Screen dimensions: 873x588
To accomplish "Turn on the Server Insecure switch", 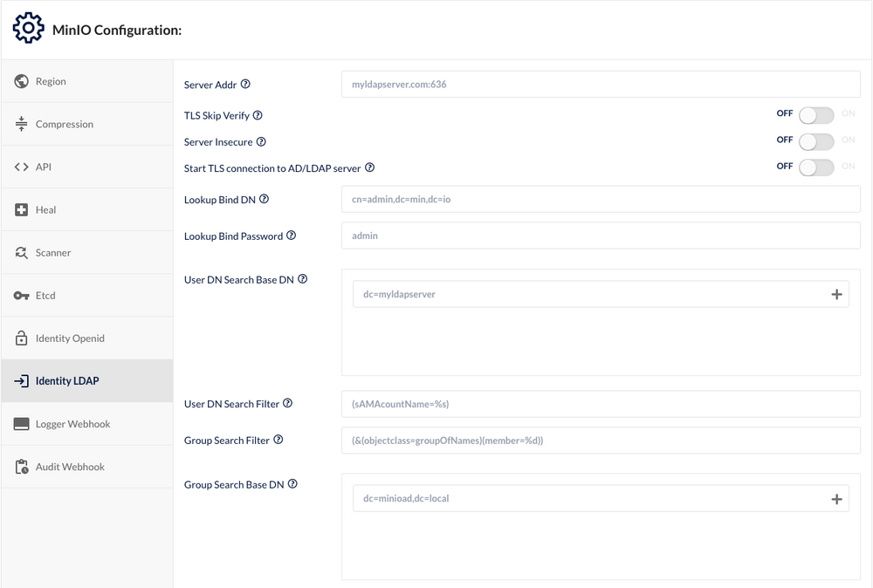I will click(815, 140).
